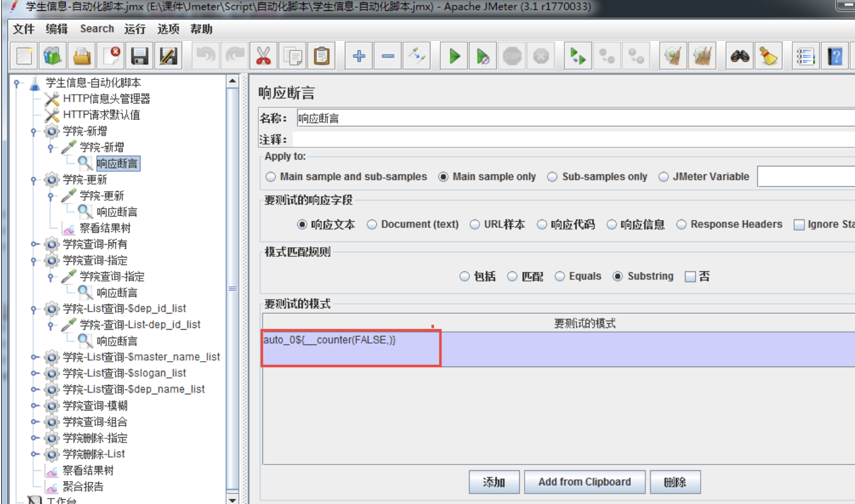Viewport: 855px width, 504px height.
Task: Click the Paste clipboard toolbar icon
Action: 321,57
